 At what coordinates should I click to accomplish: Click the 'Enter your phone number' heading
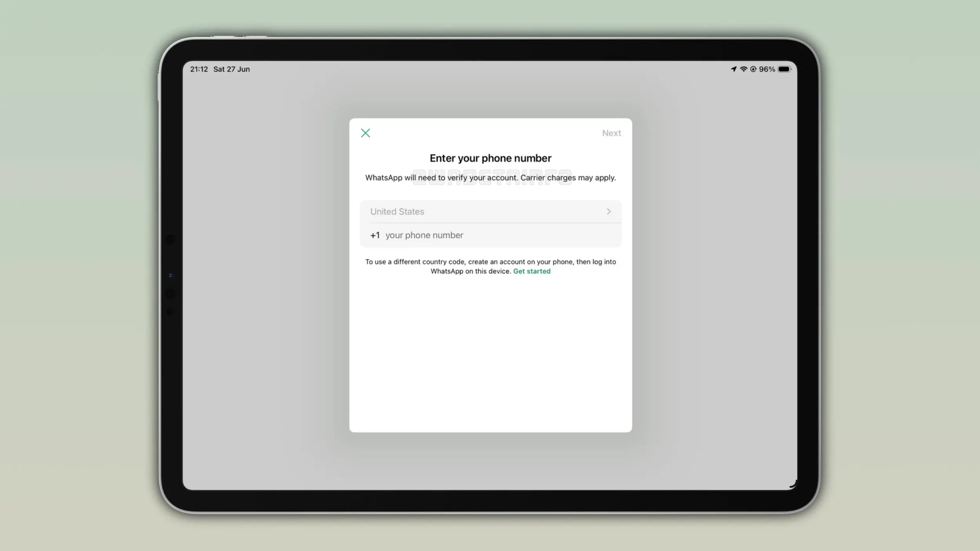click(490, 158)
